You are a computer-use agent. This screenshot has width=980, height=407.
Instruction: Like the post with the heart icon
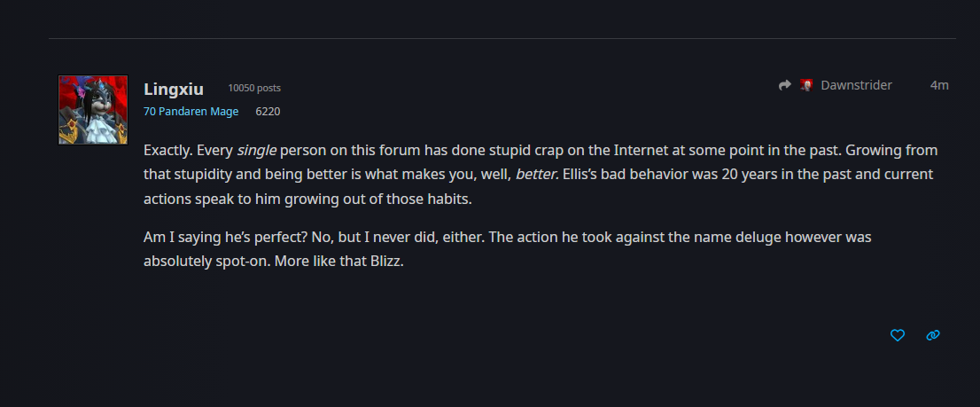tap(898, 335)
